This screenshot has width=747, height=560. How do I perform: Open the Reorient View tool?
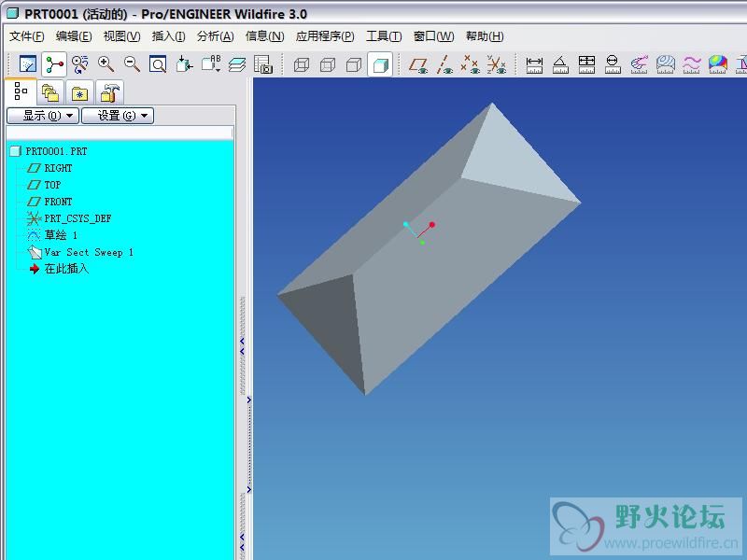pos(184,64)
